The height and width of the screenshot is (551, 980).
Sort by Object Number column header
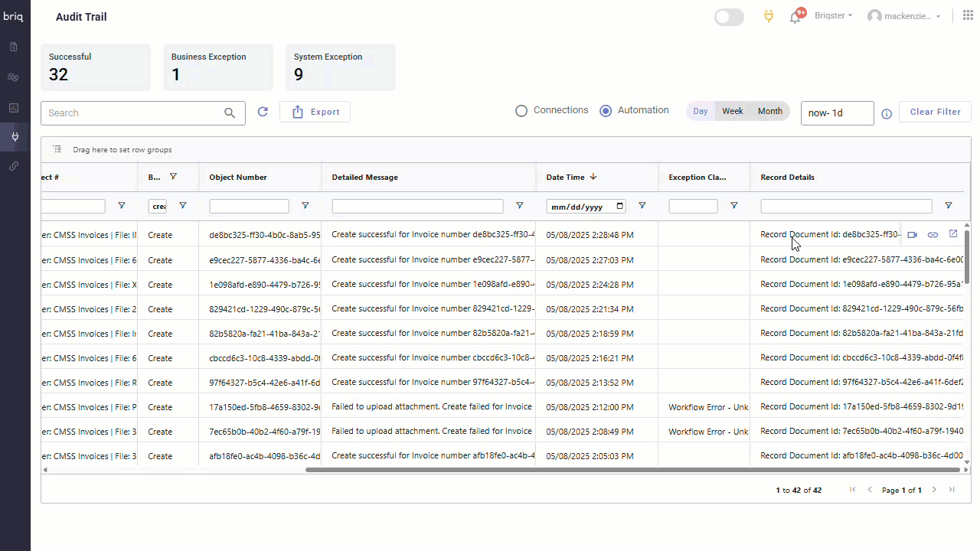238,177
